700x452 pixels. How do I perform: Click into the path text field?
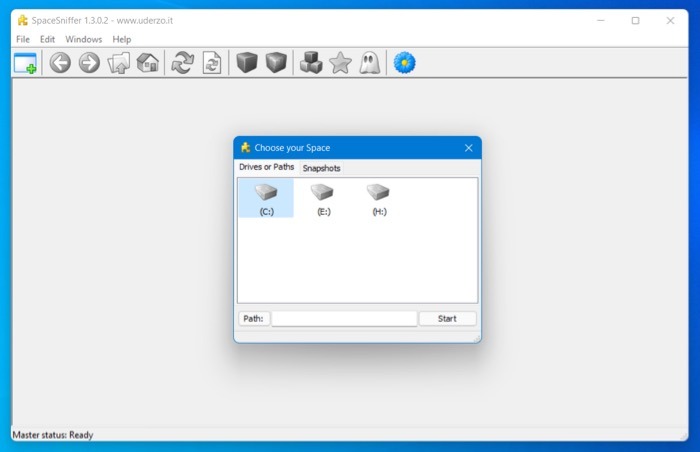tap(344, 319)
